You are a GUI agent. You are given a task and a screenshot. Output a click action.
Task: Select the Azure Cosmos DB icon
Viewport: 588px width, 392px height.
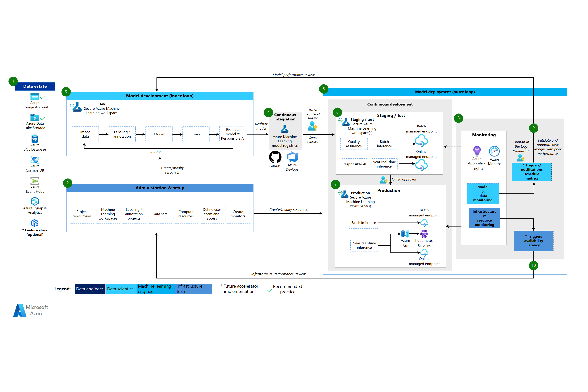(35, 160)
